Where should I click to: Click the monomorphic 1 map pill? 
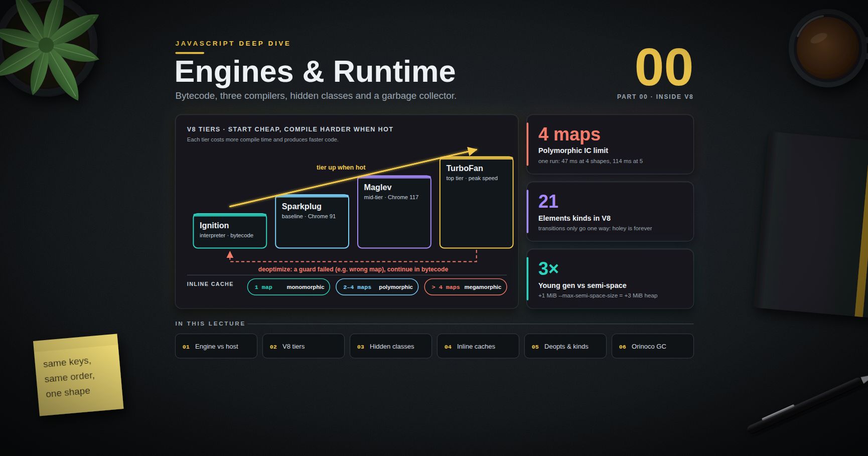288,287
